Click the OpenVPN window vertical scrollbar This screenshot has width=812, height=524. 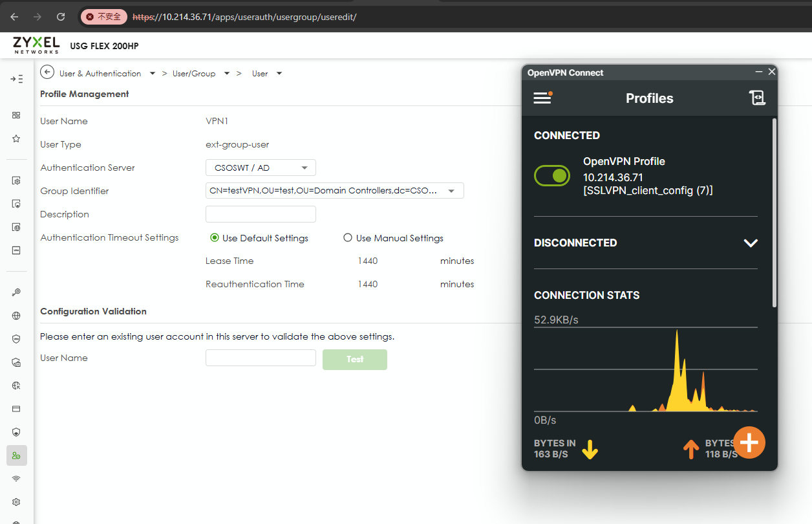click(775, 212)
